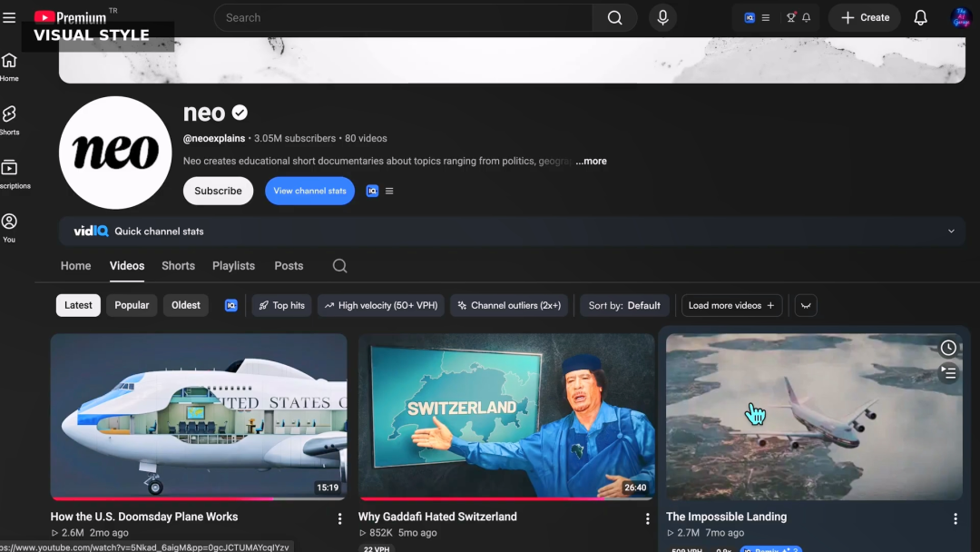Subscribe to the neo channel
Viewport: 980px width, 552px height.
218,192
